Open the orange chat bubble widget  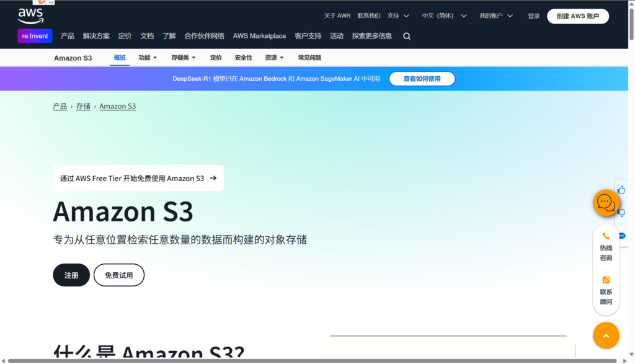605,203
